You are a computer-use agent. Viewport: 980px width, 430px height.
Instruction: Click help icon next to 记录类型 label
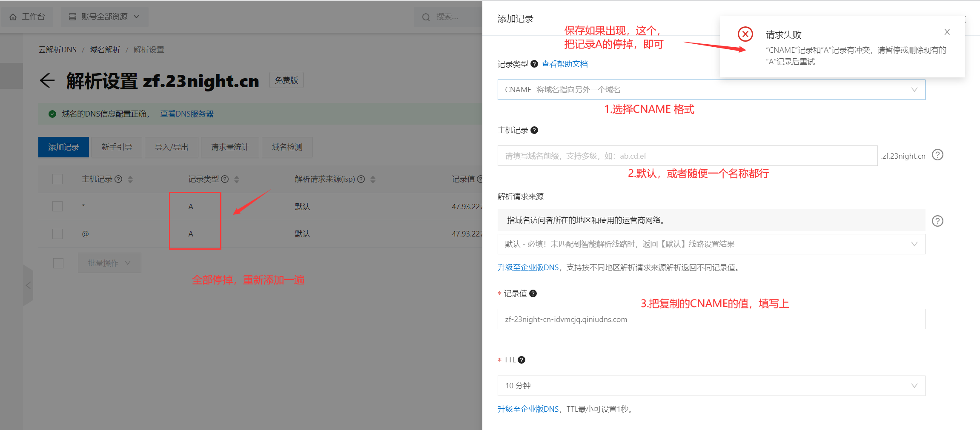click(x=534, y=64)
